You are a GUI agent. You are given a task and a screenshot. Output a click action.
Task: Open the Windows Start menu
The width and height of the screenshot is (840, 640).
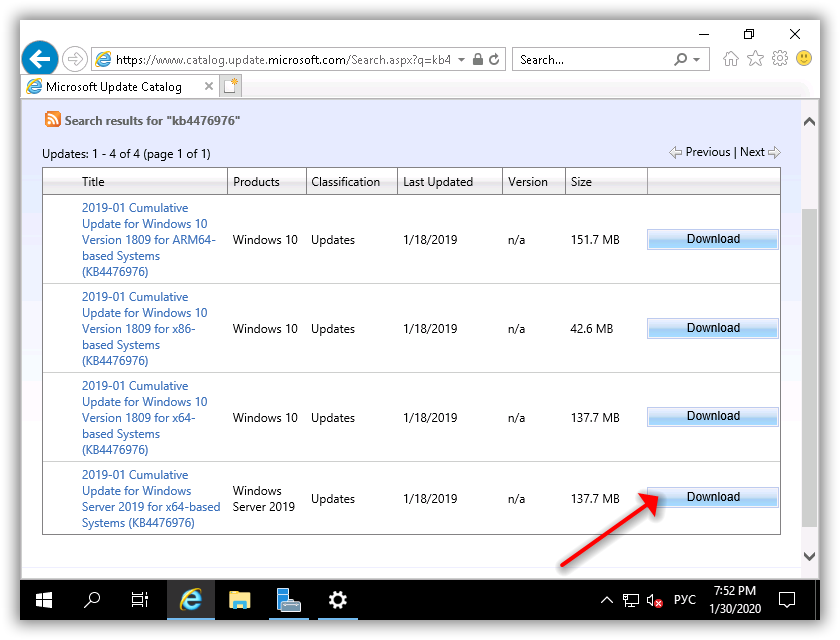44,600
